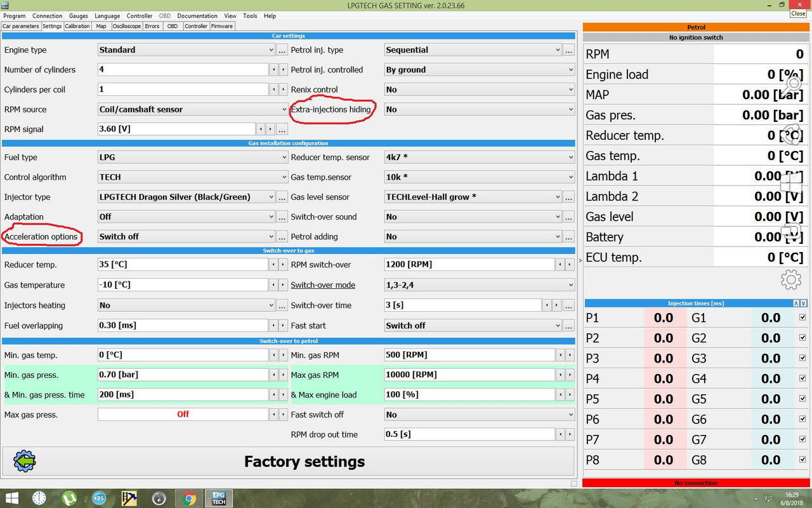Open the BS app icon on the taskbar
The height and width of the screenshot is (508, 812).
[x=99, y=498]
